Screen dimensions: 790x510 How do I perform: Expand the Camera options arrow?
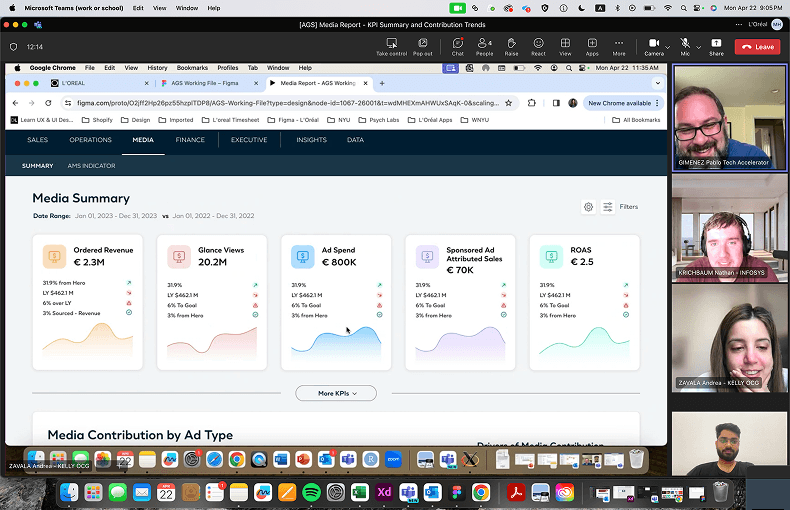click(x=668, y=47)
